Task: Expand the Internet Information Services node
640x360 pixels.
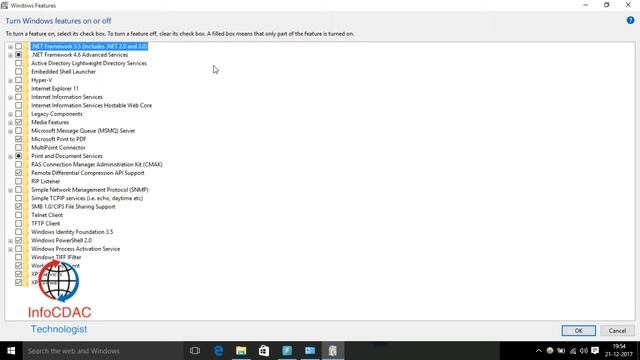Action: pos(10,98)
